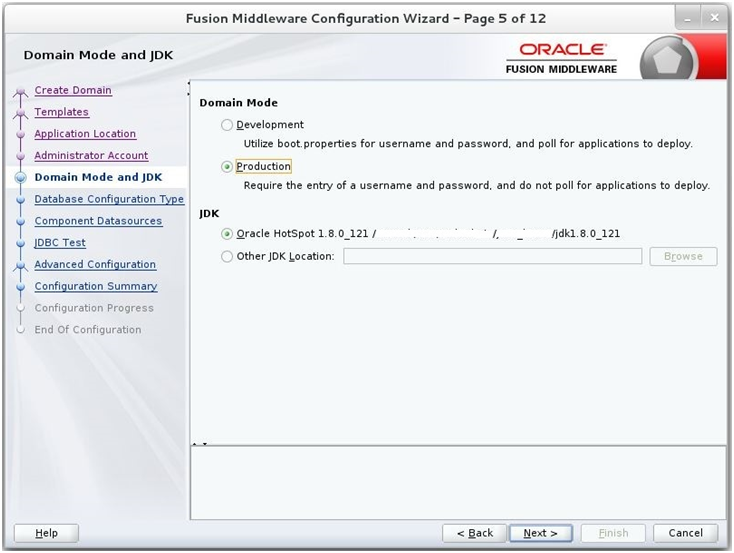Click the pentagon sphere graphic in header
The width and height of the screenshot is (734, 553).
pos(667,59)
